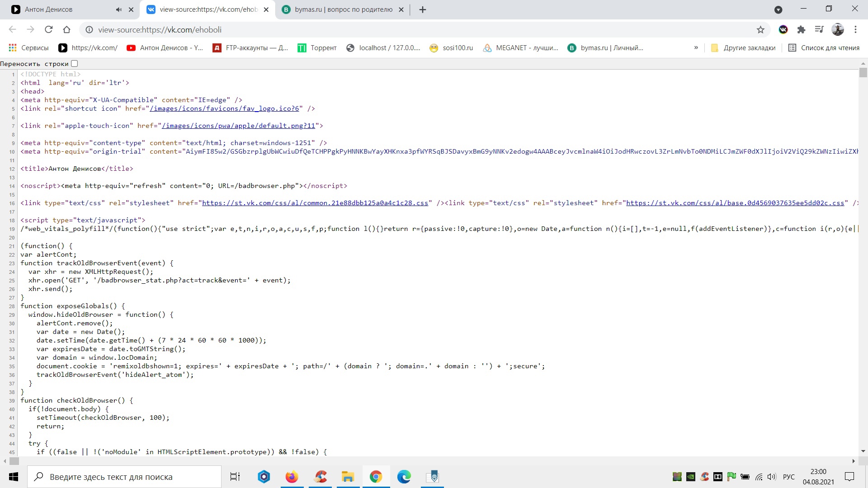Open the fav_logo.ico source link
Image resolution: width=868 pixels, height=488 pixels.
point(224,108)
